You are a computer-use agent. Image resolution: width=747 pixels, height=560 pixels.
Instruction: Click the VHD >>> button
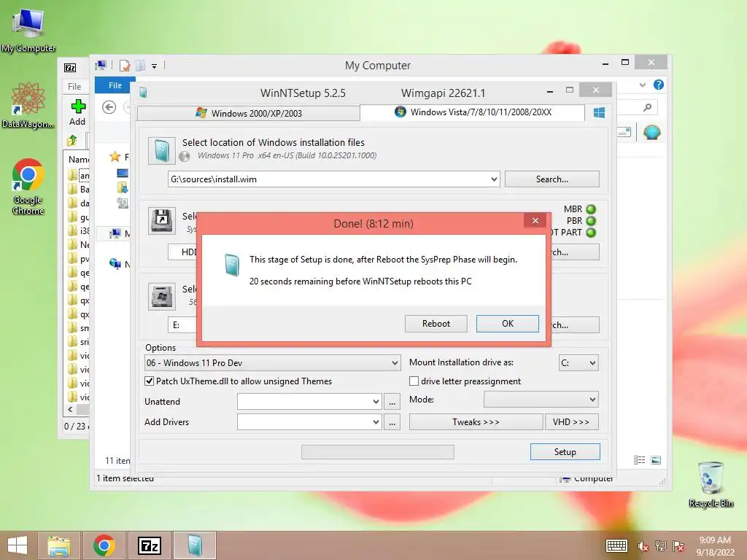click(x=571, y=422)
